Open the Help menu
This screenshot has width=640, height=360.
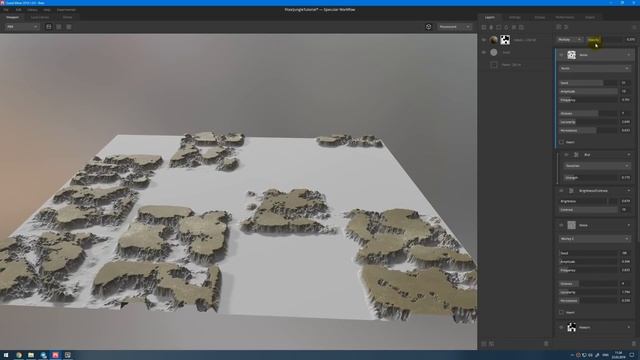[x=47, y=9]
